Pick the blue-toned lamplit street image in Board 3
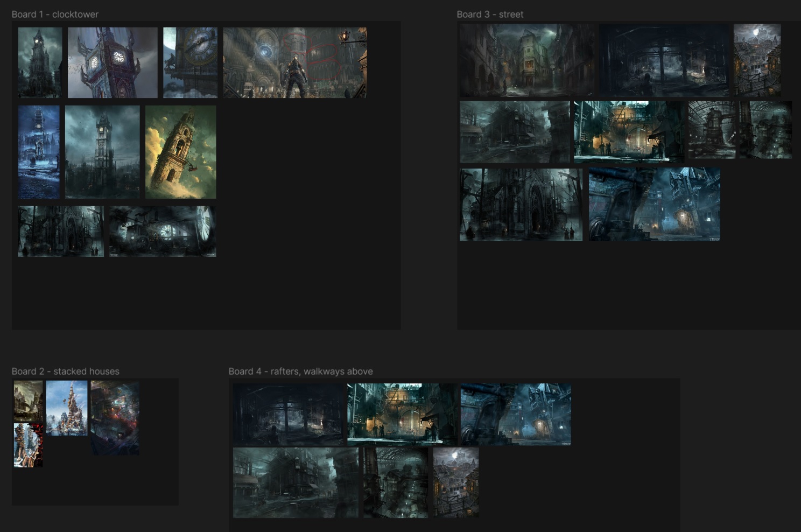The image size is (801, 532). (654, 204)
